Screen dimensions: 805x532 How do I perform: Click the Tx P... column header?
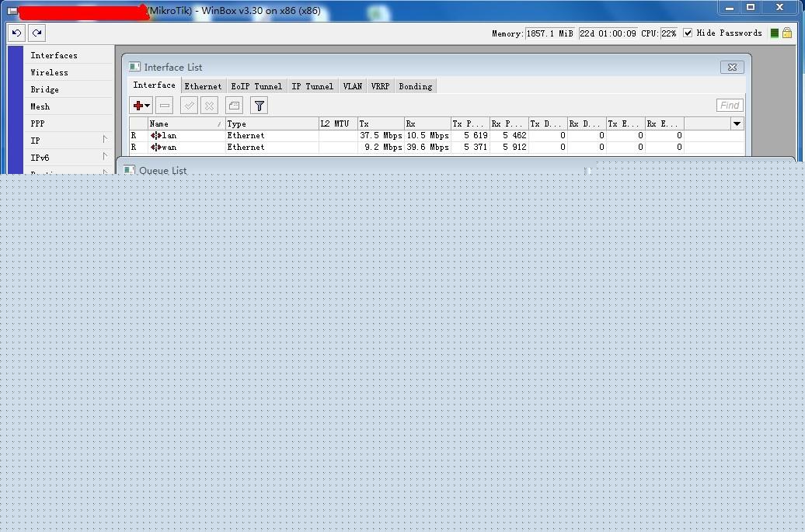point(470,123)
